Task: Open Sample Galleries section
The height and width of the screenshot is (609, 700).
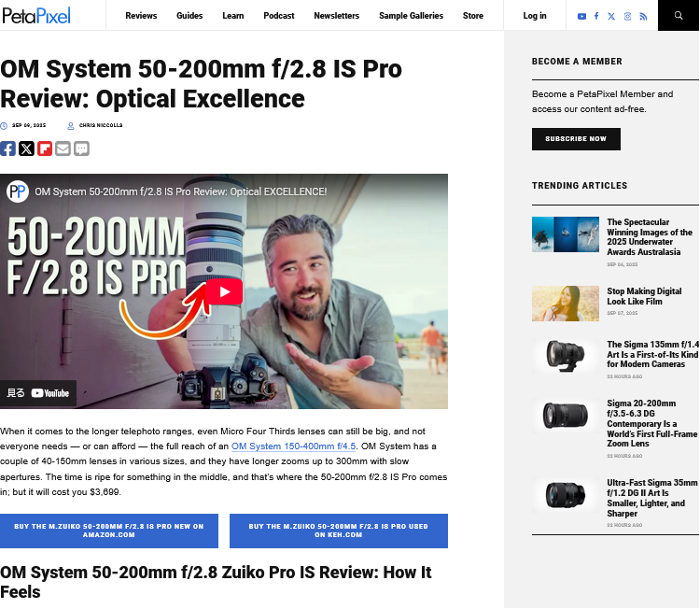Action: [412, 16]
